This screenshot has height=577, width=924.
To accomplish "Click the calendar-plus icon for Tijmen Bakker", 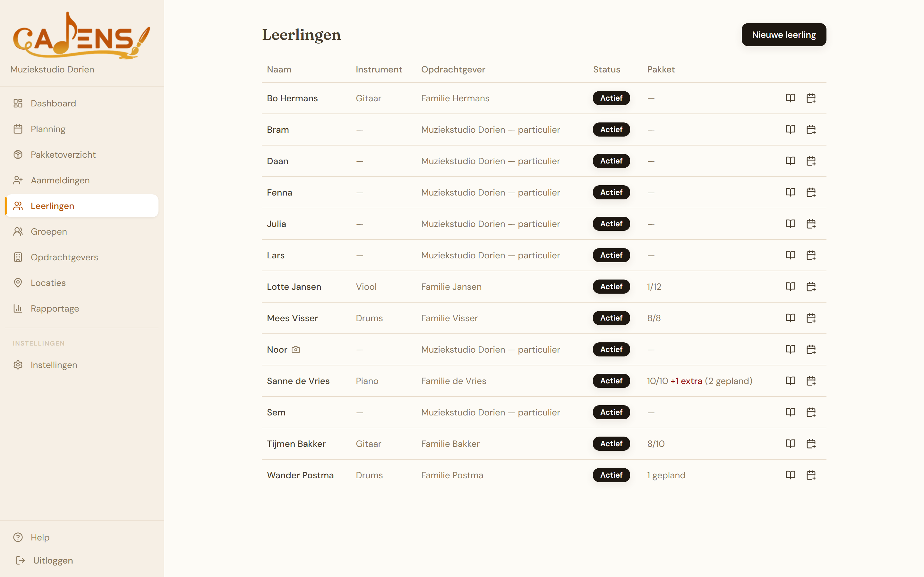I will pos(811,444).
